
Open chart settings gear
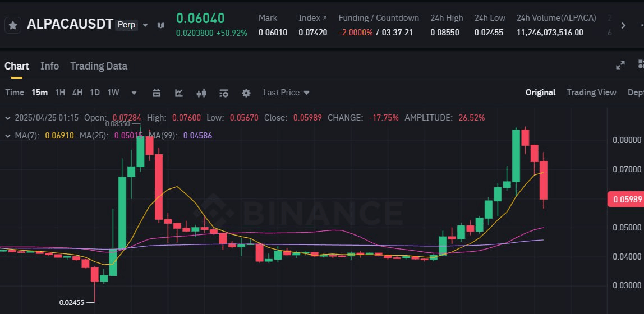coord(246,93)
